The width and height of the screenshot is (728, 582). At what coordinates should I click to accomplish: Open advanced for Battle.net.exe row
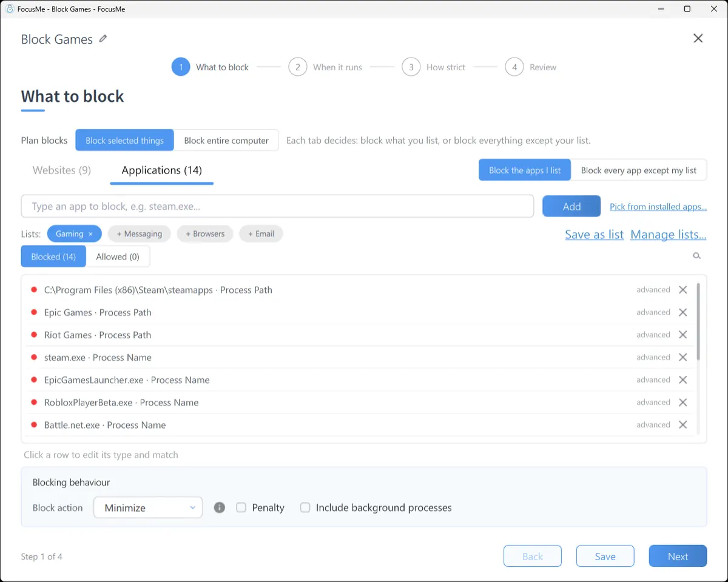pos(653,425)
